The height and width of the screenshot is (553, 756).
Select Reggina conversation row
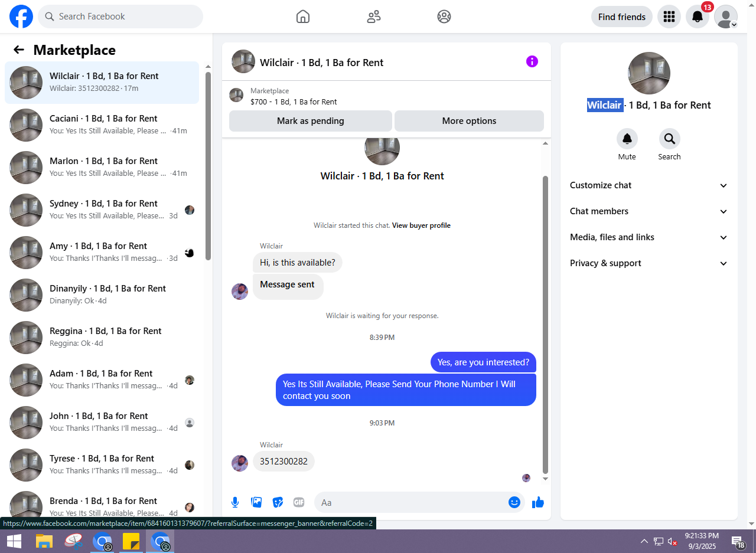pos(102,338)
